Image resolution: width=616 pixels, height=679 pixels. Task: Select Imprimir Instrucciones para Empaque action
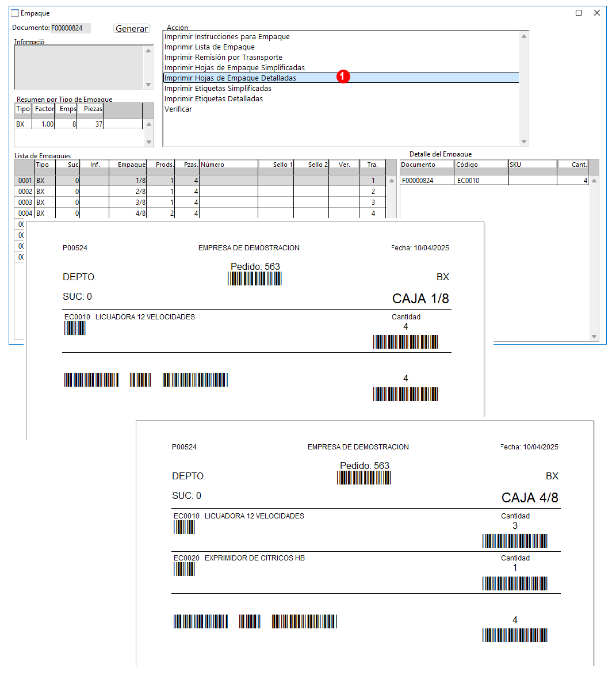227,36
